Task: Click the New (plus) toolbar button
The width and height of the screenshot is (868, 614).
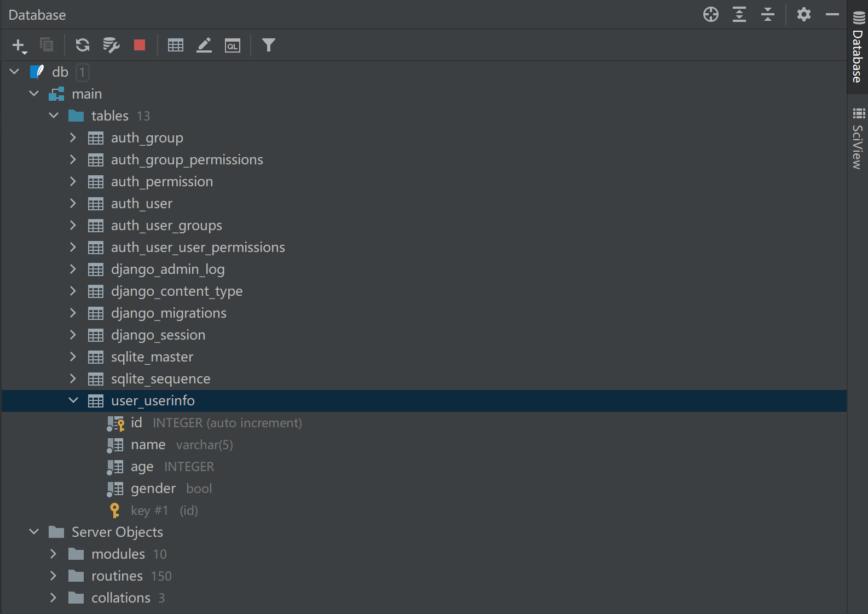Action: coord(19,45)
